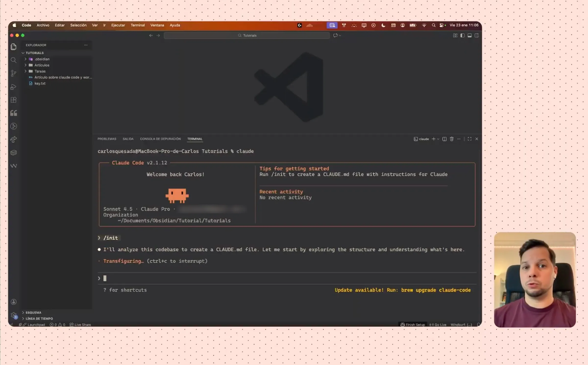Split the terminal panel
Screen dimensions: 588x365
(444, 139)
